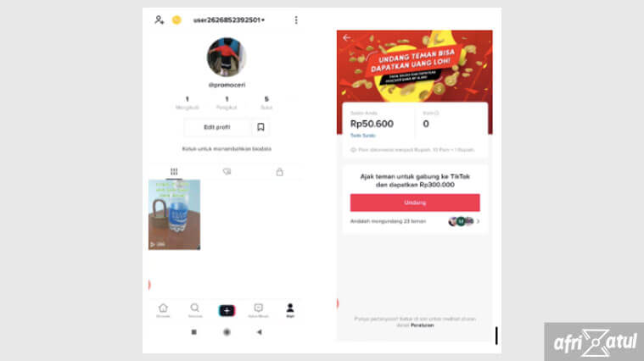The image size is (644, 361).
Task: Tap the add biodata hint text
Action: click(x=227, y=148)
